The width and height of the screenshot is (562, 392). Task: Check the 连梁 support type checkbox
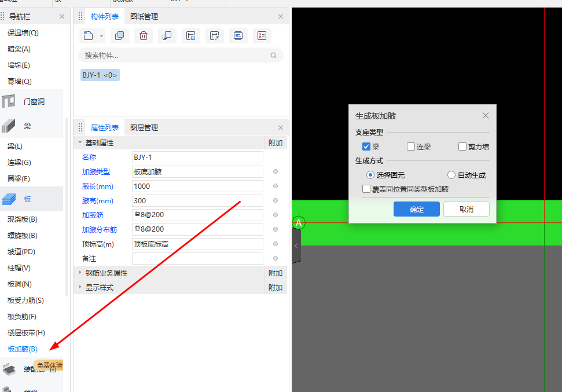tap(411, 146)
